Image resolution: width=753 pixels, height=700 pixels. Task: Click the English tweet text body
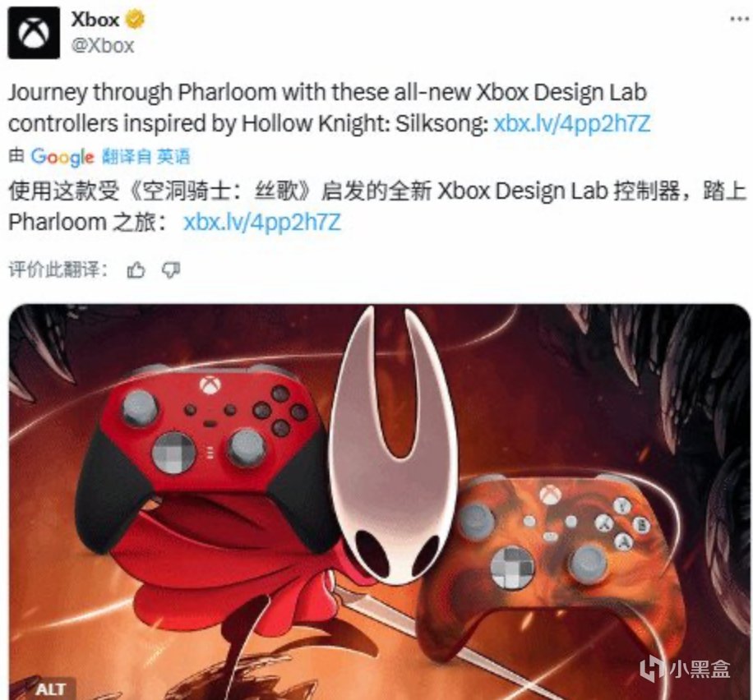click(x=330, y=108)
